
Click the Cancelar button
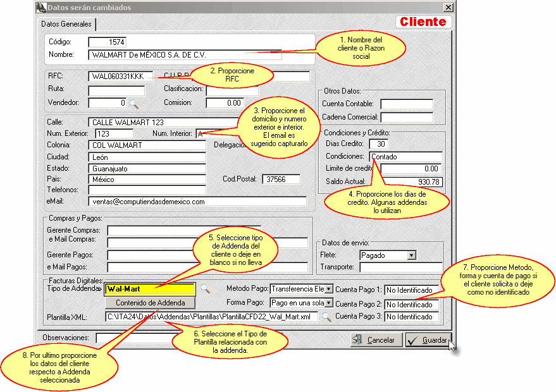(376, 340)
